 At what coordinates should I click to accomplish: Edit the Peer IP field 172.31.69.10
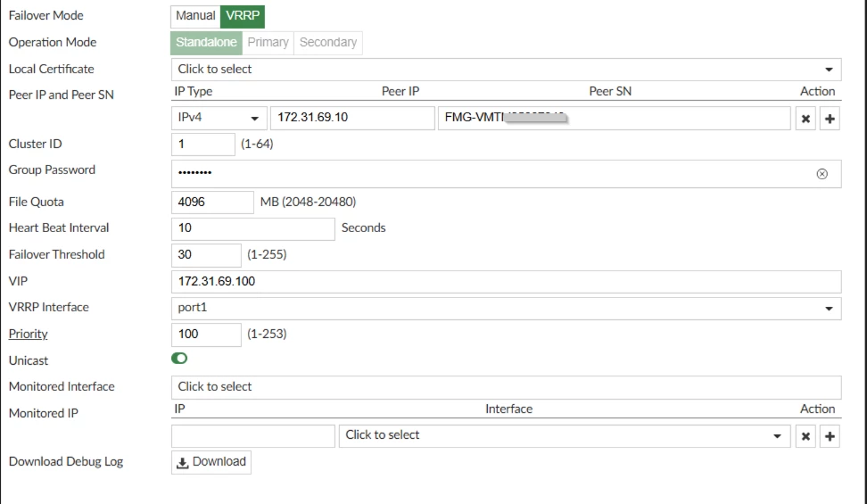(352, 118)
